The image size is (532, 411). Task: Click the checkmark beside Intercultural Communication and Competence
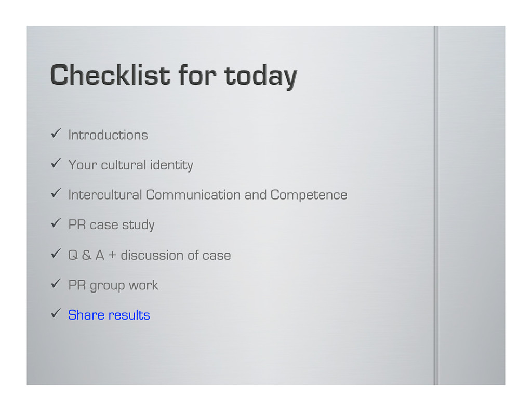56,193
